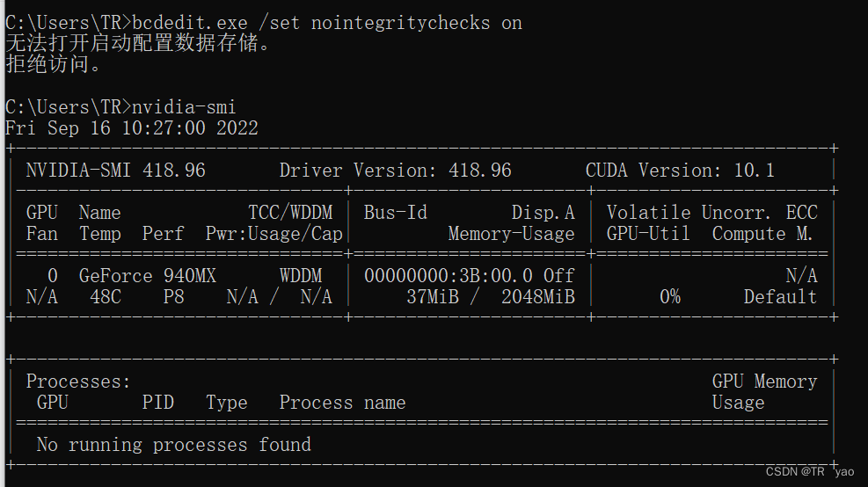868x487 pixels.
Task: Click the 拒绝访问 message line
Action: (x=53, y=64)
